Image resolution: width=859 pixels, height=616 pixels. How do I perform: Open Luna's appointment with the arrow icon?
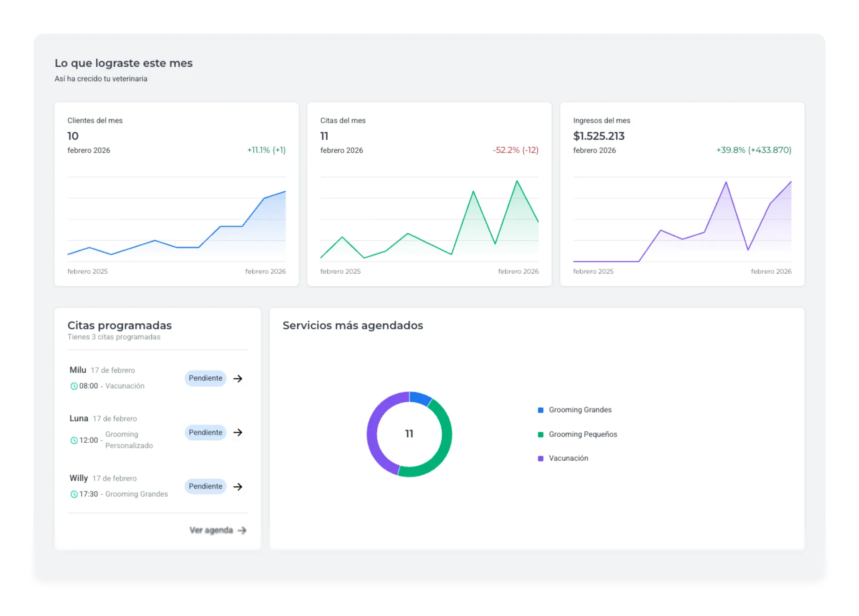[238, 432]
